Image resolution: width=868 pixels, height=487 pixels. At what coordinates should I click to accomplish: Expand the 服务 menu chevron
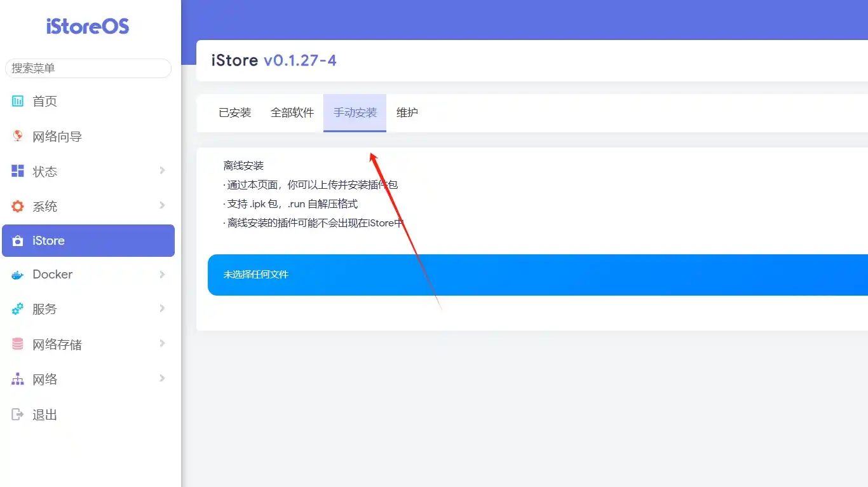(x=162, y=308)
